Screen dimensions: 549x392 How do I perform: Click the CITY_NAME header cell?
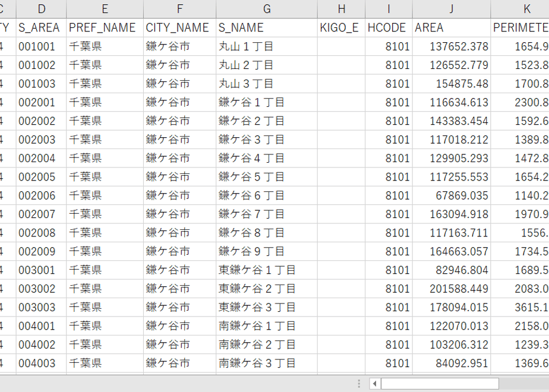click(179, 28)
